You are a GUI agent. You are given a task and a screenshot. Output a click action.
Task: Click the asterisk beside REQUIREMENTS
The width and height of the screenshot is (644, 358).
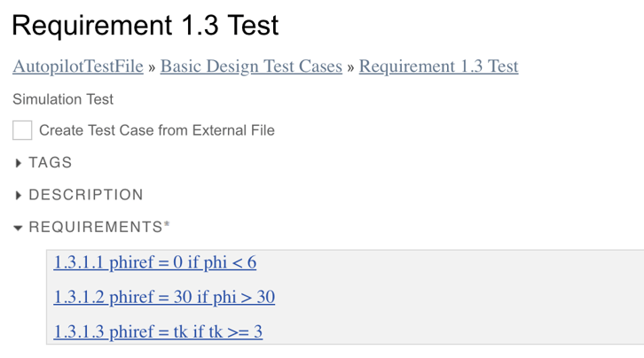pyautogui.click(x=166, y=225)
